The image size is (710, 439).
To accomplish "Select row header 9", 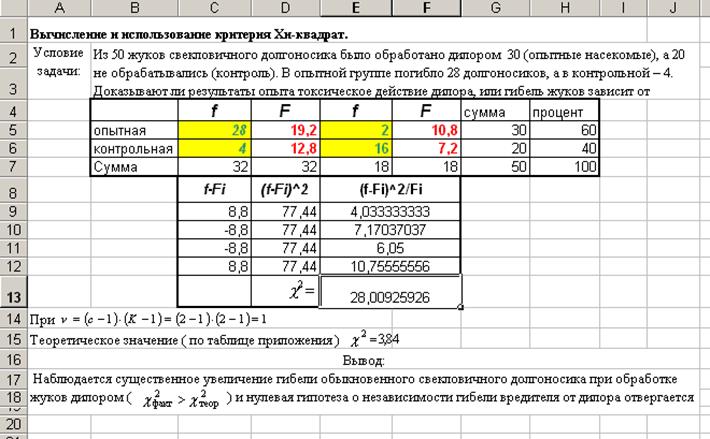I will point(14,212).
